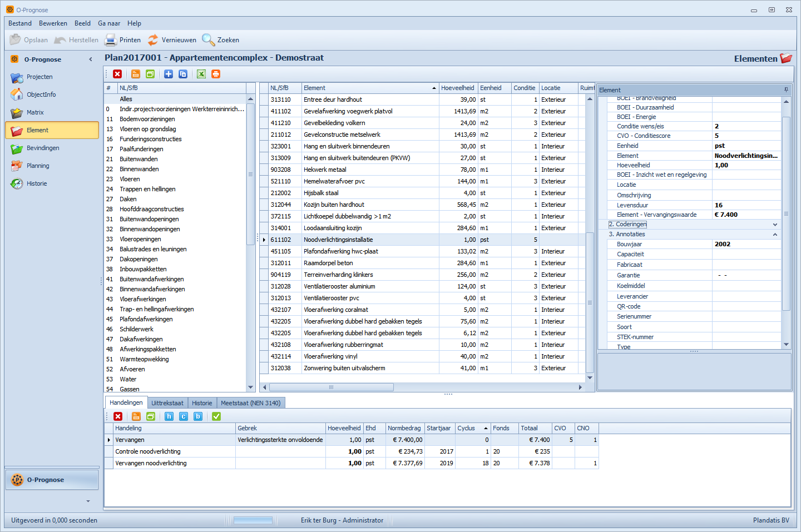Open the Bestand menu
The width and height of the screenshot is (801, 532).
point(20,23)
